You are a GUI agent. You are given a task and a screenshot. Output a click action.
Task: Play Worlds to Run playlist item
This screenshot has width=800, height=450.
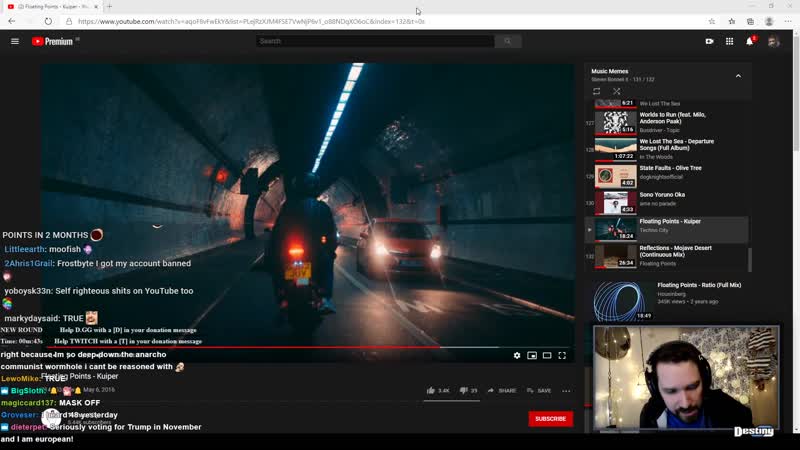point(667,122)
